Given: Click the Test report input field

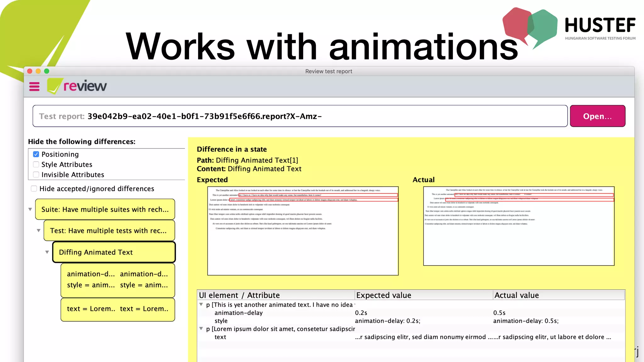Looking at the screenshot, I should (x=300, y=116).
